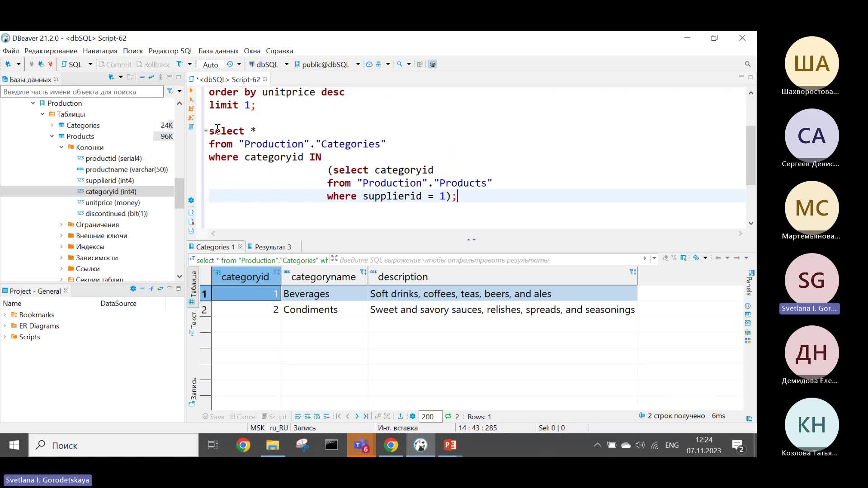The image size is (868, 488).
Task: Click the green refresh icon in results toolbar
Action: click(x=448, y=416)
